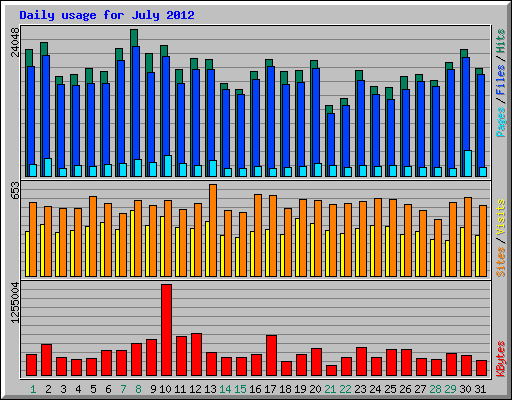This screenshot has width=512, height=400.
Task: Click the red KBytes bar for day 31
Action: [481, 368]
